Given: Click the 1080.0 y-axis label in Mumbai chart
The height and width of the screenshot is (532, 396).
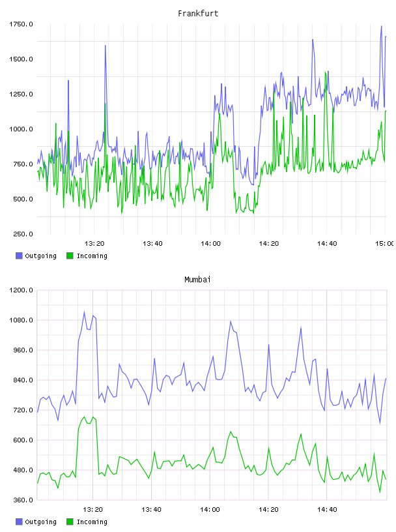Looking at the screenshot, I should pos(21,320).
